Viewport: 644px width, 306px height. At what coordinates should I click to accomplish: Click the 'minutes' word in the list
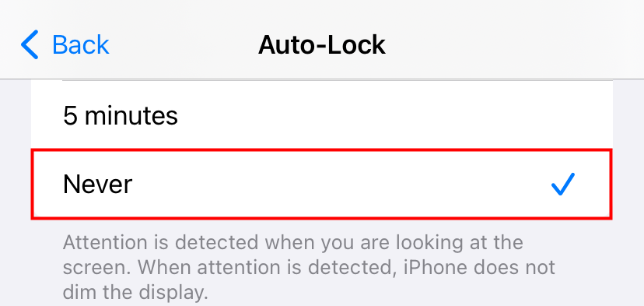tap(131, 115)
